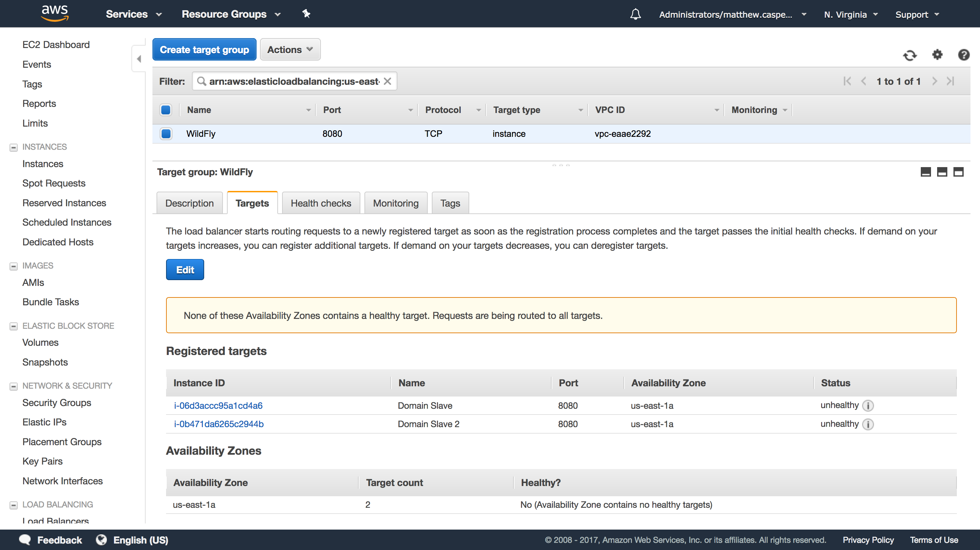Screen dimensions: 980x550
Task: Click the info icon beside Domain Slave unhealthy status
Action: tap(868, 406)
